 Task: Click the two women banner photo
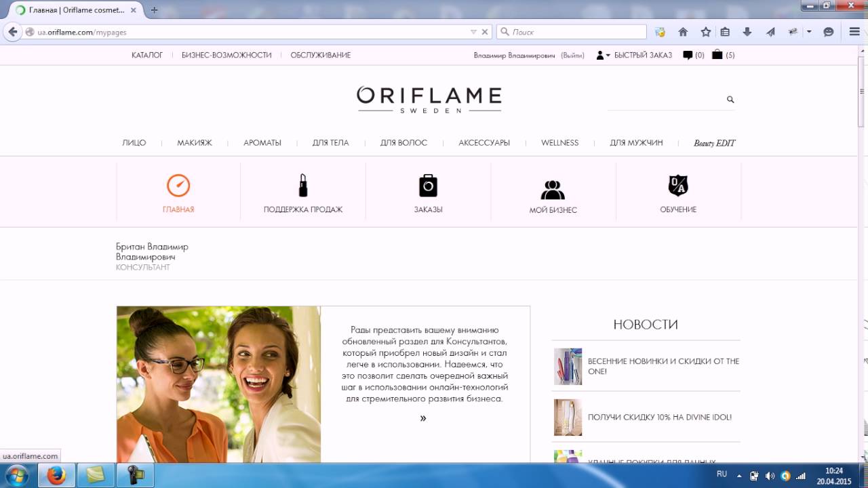pyautogui.click(x=218, y=384)
